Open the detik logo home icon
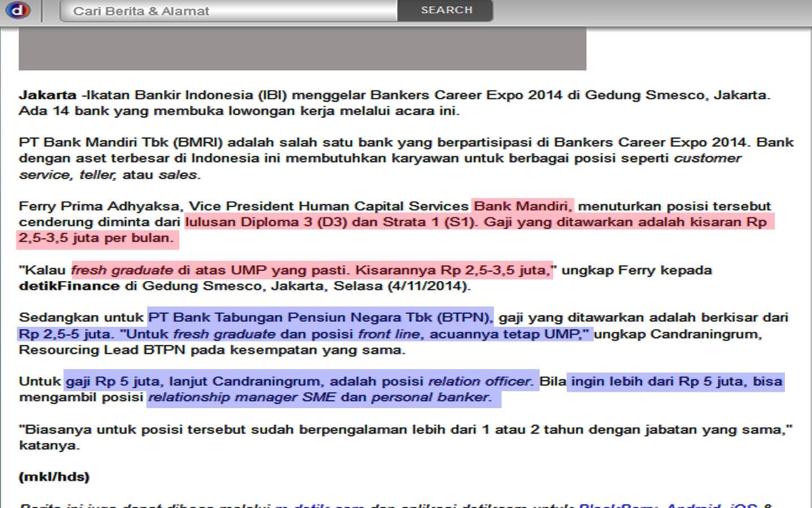The width and height of the screenshot is (812, 508). (18, 10)
